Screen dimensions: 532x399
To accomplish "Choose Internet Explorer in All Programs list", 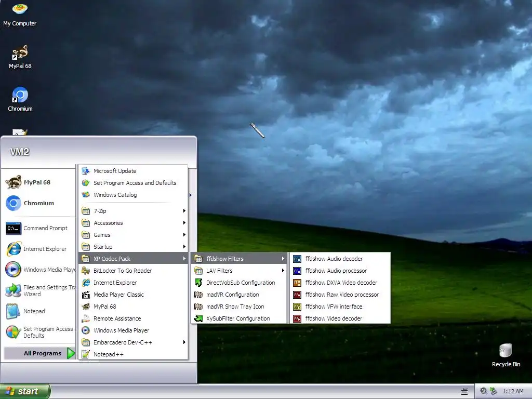I will pos(134,283).
